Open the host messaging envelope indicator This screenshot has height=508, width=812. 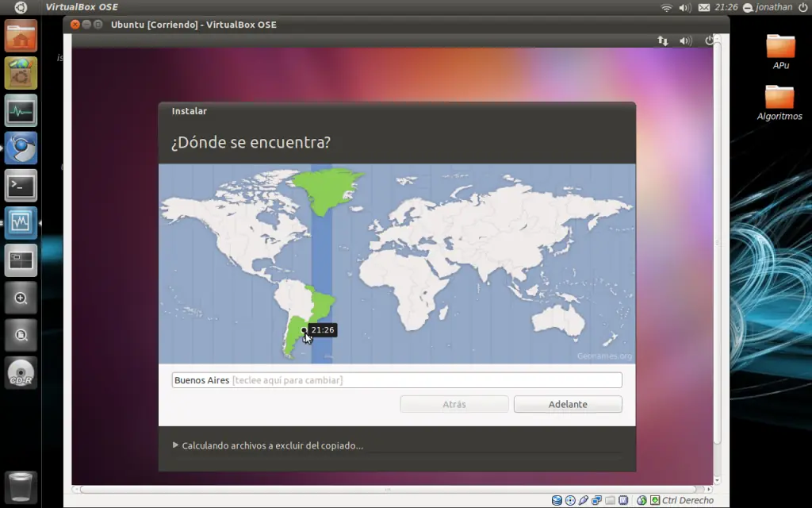704,7
